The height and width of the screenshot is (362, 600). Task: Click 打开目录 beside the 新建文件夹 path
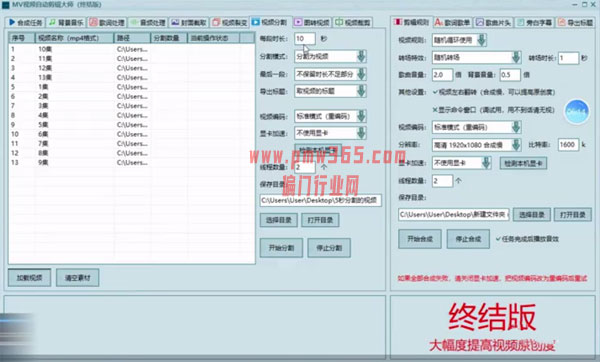click(x=573, y=215)
